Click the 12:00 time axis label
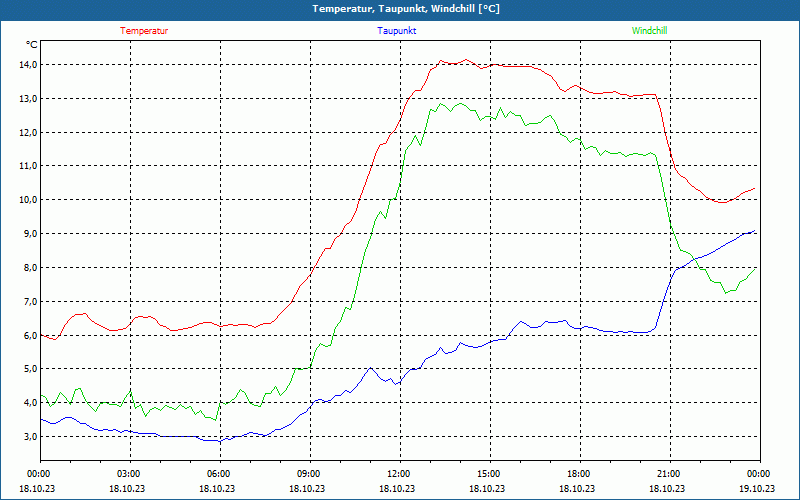 point(397,474)
